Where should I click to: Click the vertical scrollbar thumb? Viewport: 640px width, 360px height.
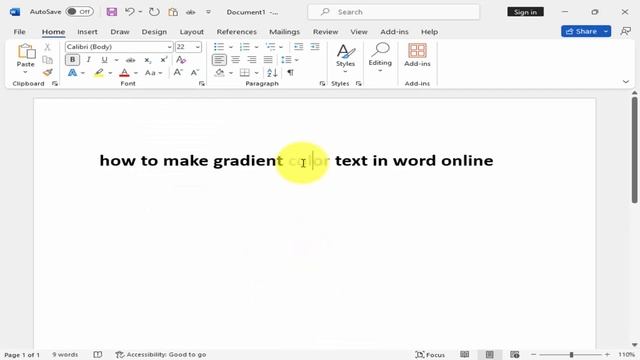[x=634, y=149]
